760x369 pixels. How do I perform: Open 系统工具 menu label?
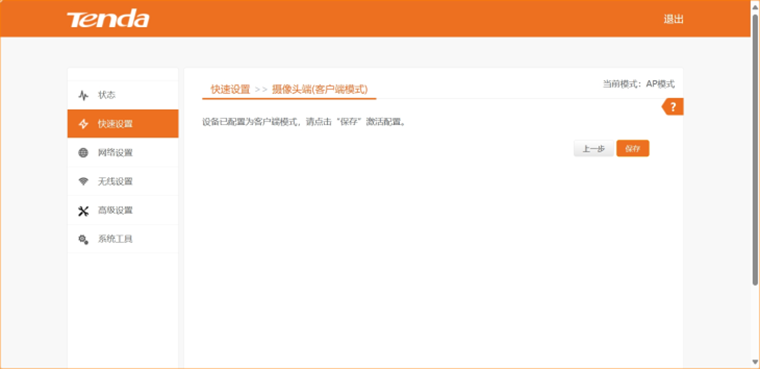[115, 239]
